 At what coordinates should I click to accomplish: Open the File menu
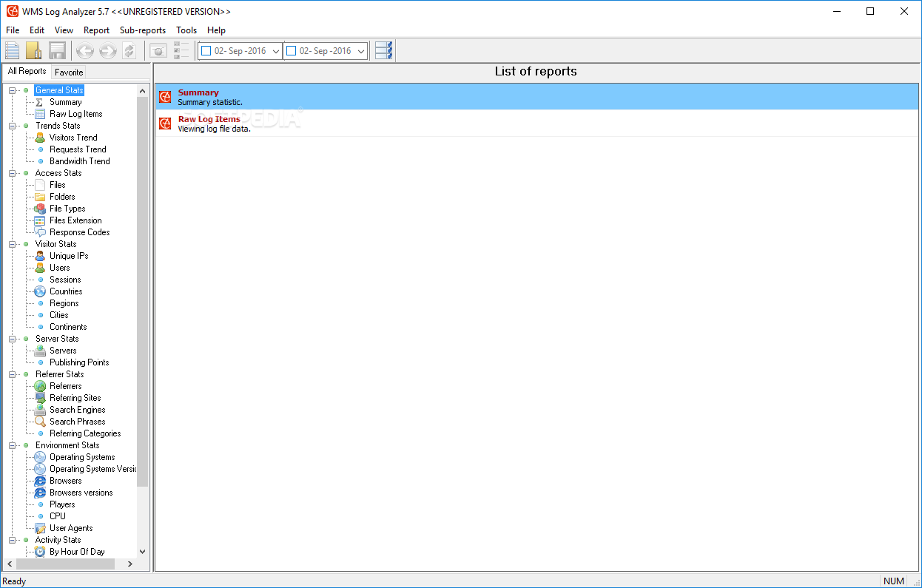[13, 30]
